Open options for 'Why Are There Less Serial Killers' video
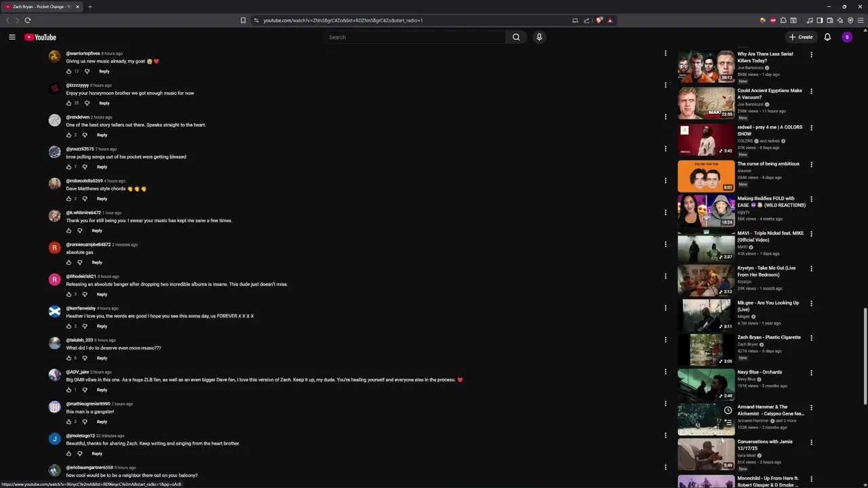The height and width of the screenshot is (488, 868). click(811, 54)
